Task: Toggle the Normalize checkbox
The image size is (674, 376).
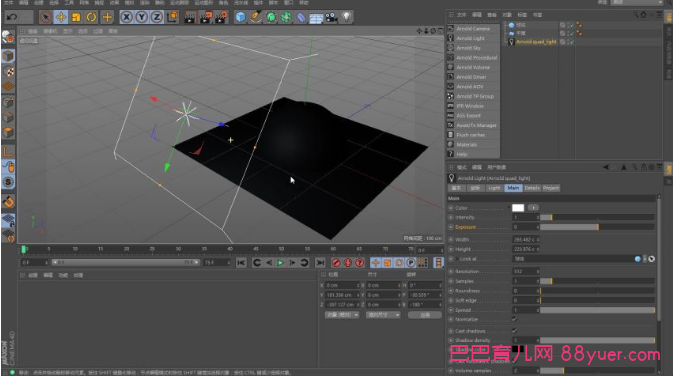Action: click(514, 319)
